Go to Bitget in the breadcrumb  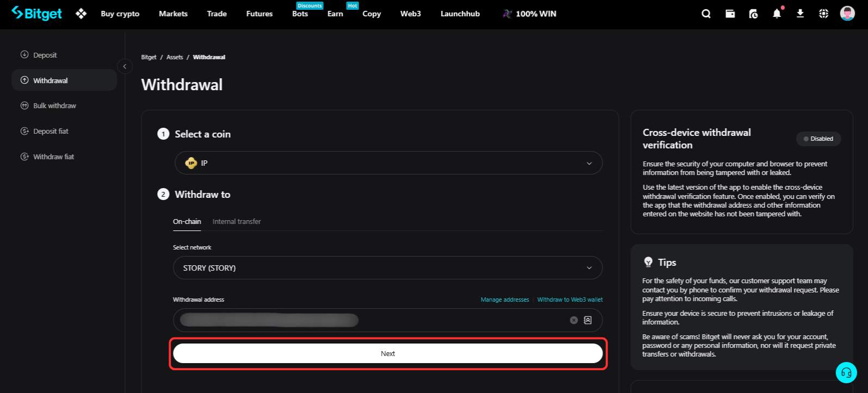pyautogui.click(x=148, y=57)
